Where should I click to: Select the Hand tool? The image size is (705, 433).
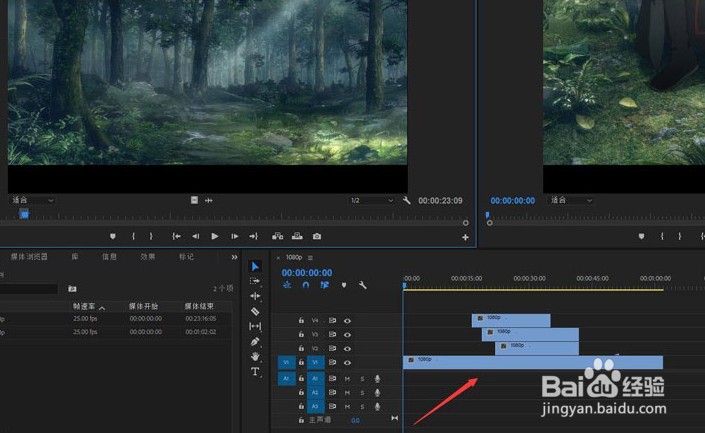[255, 356]
